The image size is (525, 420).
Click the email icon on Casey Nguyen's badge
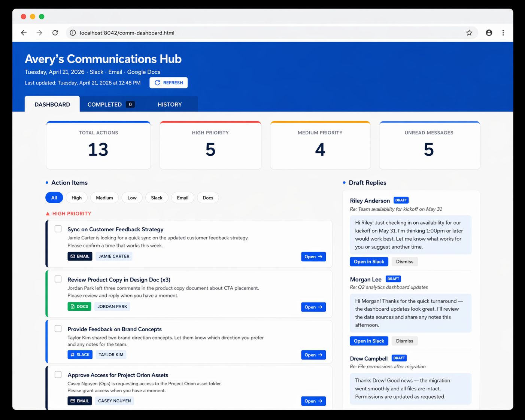point(73,401)
